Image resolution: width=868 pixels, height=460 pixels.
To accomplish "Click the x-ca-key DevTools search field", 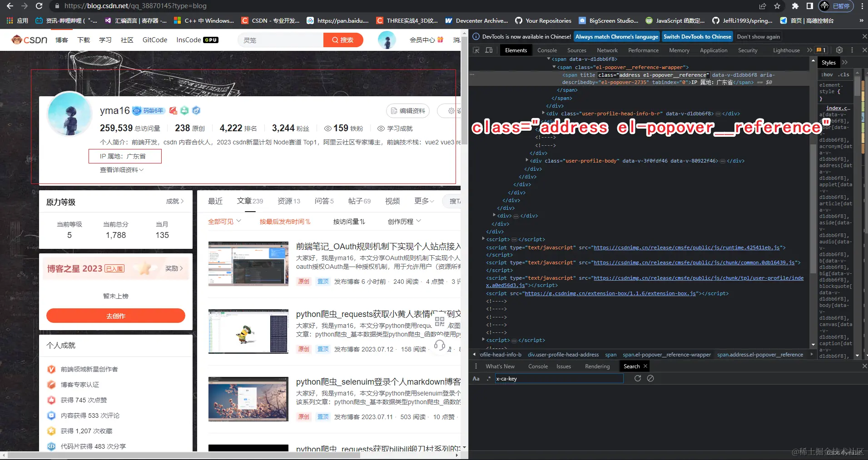I will 559,378.
